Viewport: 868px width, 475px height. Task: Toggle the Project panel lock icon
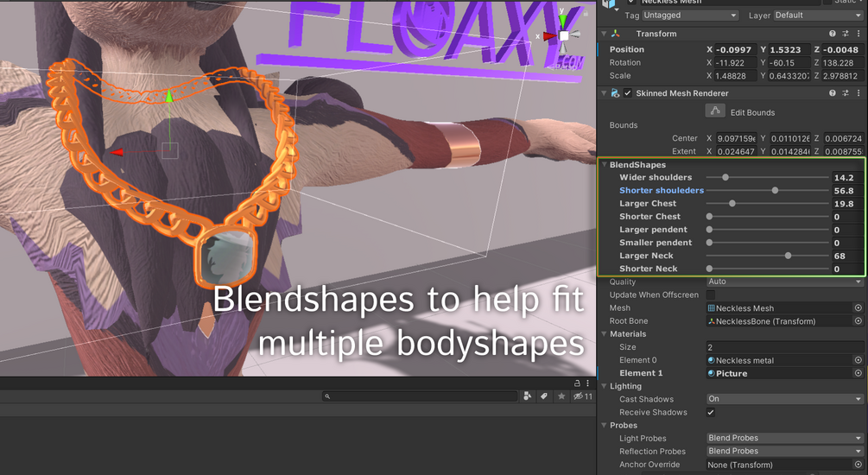coord(577,383)
